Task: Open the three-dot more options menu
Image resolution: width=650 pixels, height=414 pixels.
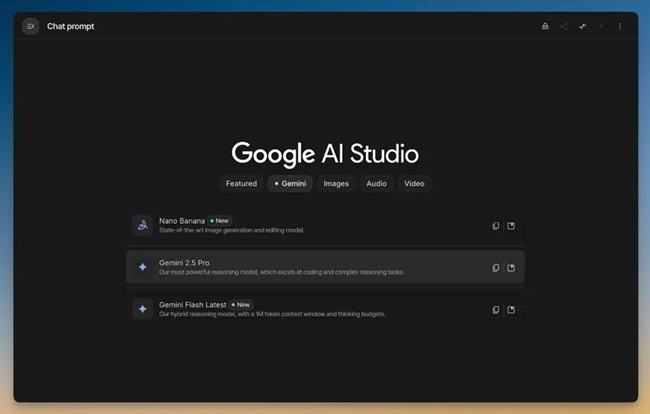Action: click(x=619, y=26)
